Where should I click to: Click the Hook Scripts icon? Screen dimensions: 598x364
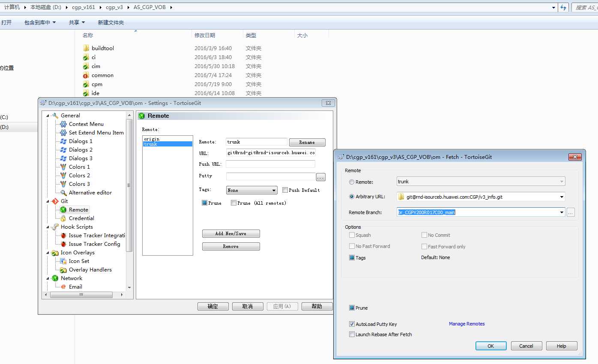[55, 227]
